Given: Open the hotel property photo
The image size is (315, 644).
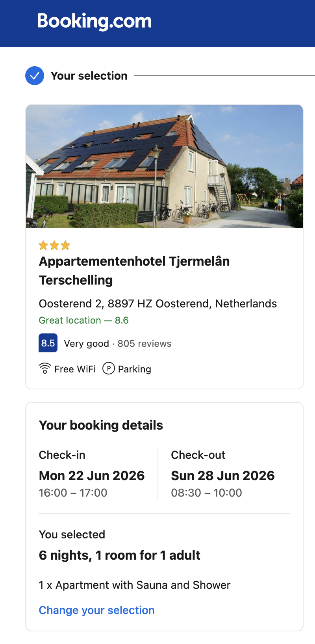Looking at the screenshot, I should coord(164,166).
